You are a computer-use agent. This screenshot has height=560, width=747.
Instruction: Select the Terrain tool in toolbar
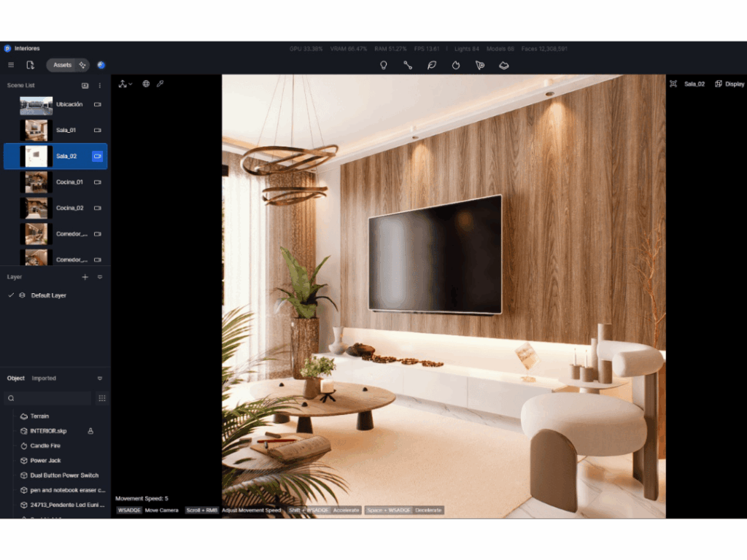(x=504, y=65)
